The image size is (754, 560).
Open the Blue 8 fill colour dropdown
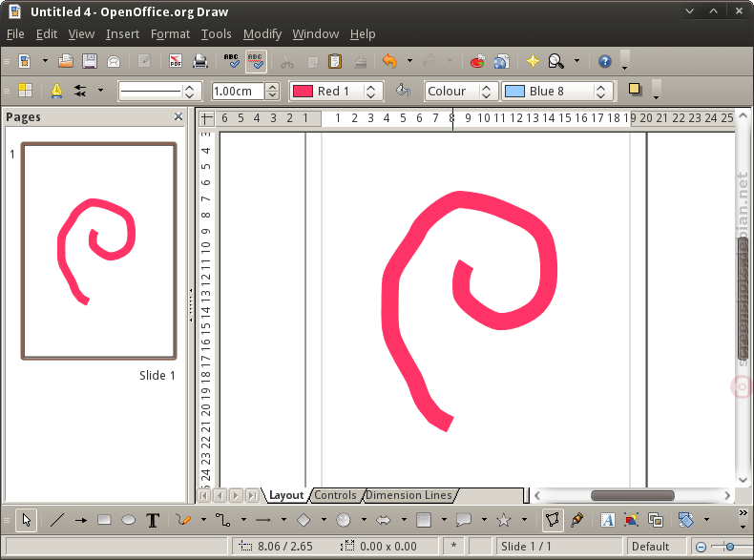[x=556, y=92]
